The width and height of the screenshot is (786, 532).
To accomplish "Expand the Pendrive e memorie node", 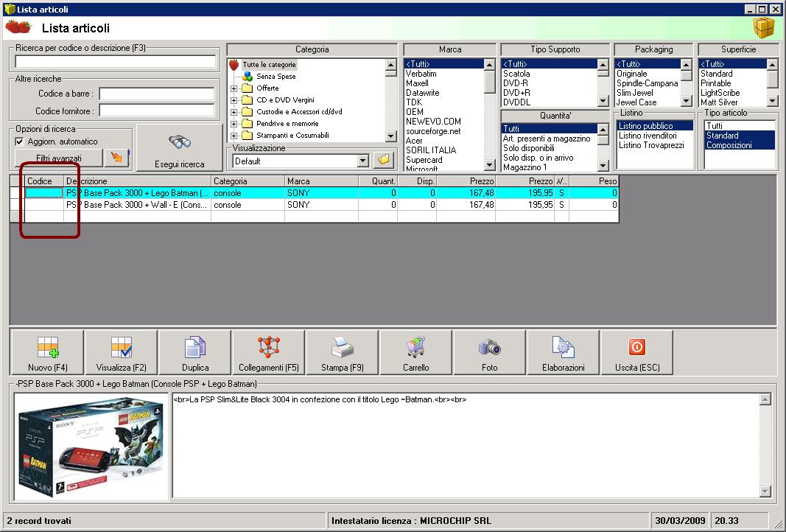I will [x=234, y=124].
